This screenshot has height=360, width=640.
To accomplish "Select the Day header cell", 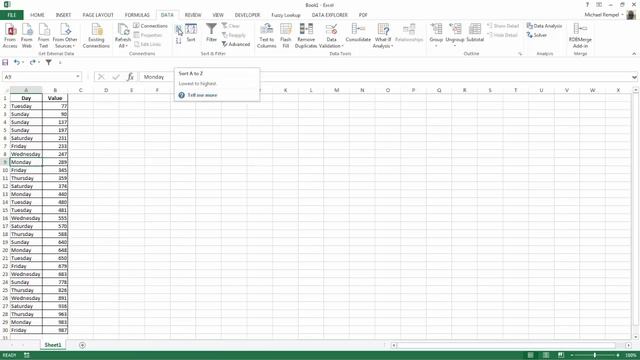I will 26,98.
